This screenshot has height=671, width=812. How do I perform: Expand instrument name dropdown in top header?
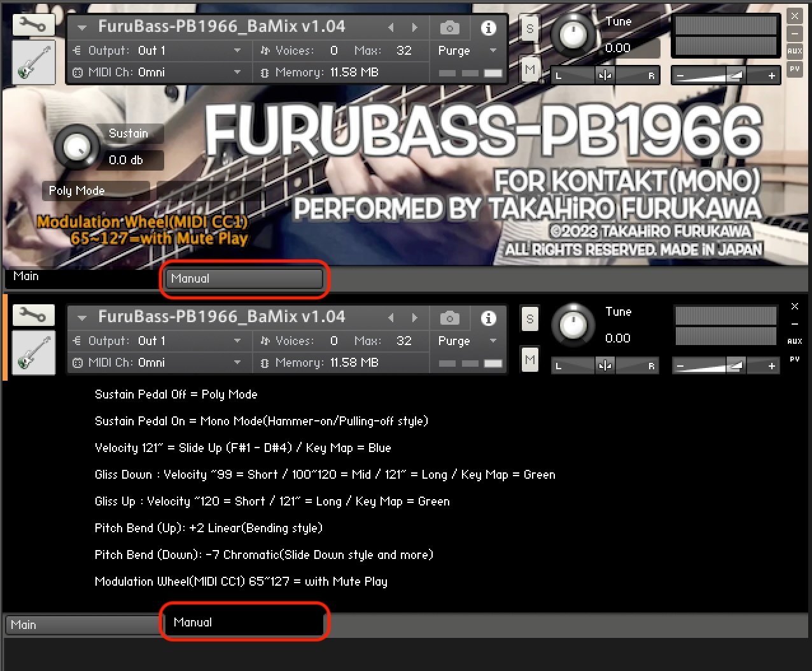click(x=81, y=27)
